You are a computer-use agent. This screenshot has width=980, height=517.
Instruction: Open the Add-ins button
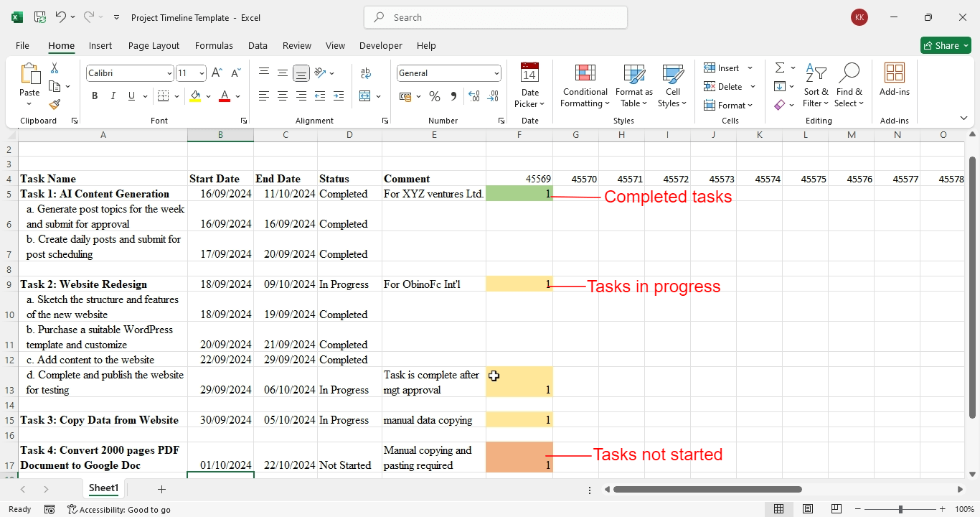click(x=894, y=79)
